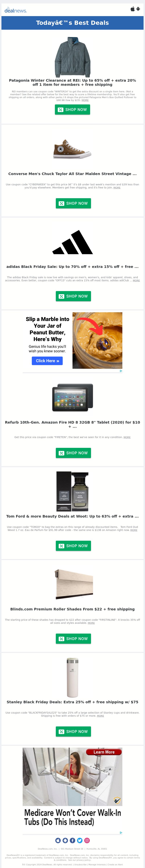Click the footer Apple app store icon
Screen dimensions: 145x868
point(58,840)
